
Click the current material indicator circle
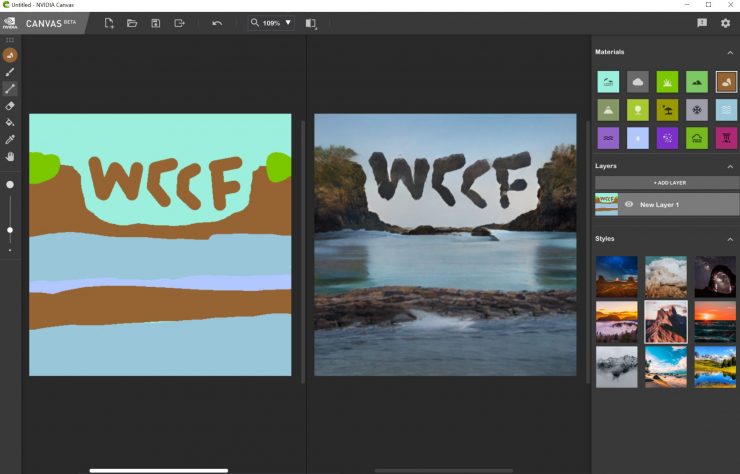click(x=10, y=55)
